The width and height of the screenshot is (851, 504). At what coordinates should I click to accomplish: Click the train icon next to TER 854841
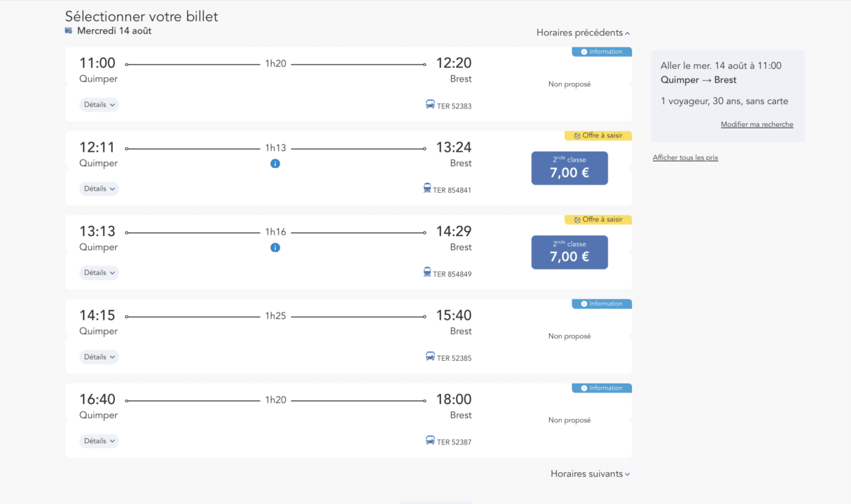coord(427,189)
